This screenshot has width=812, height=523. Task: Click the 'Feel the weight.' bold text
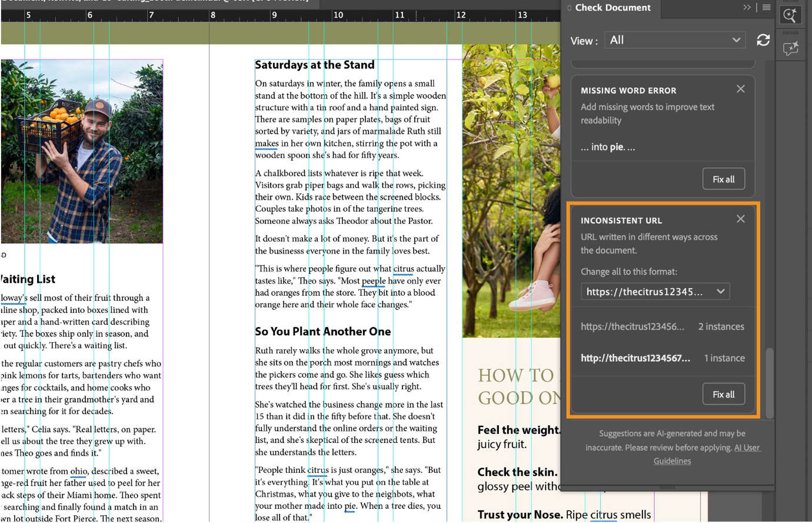[x=518, y=430]
